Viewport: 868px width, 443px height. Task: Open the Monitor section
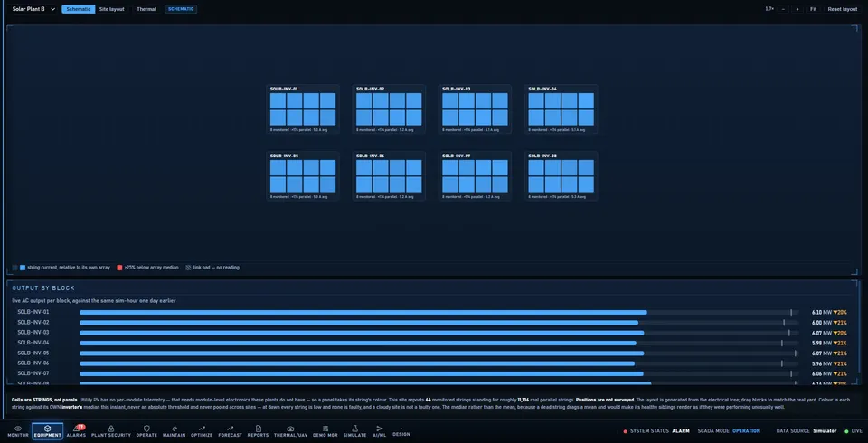tap(18, 431)
